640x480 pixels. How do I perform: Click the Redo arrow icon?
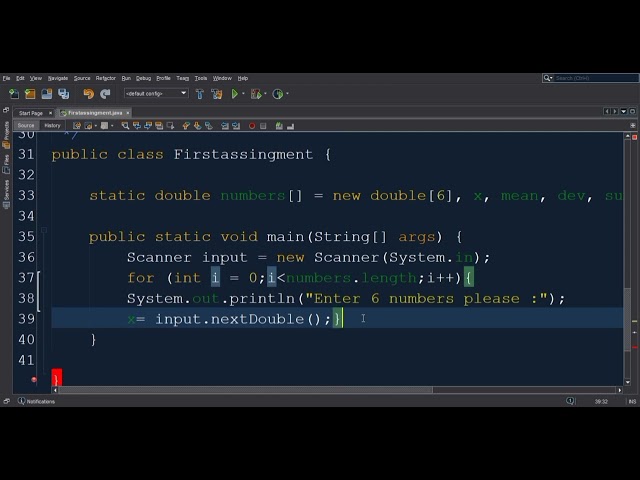tap(105, 94)
